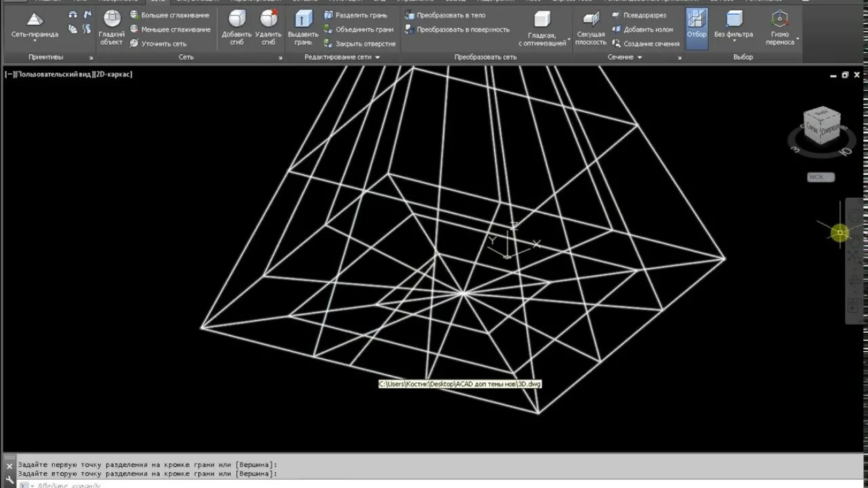Select the Секущая плоскость section plane tool
This screenshot has height=488, width=868.
pos(591,28)
